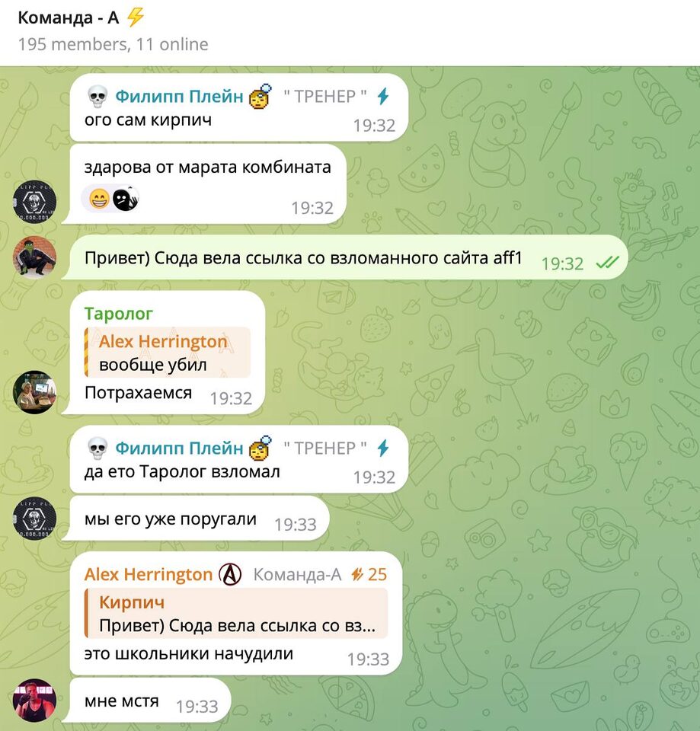700x731 pixels.
Task: Click the black face waving reaction
Action: pos(125,199)
